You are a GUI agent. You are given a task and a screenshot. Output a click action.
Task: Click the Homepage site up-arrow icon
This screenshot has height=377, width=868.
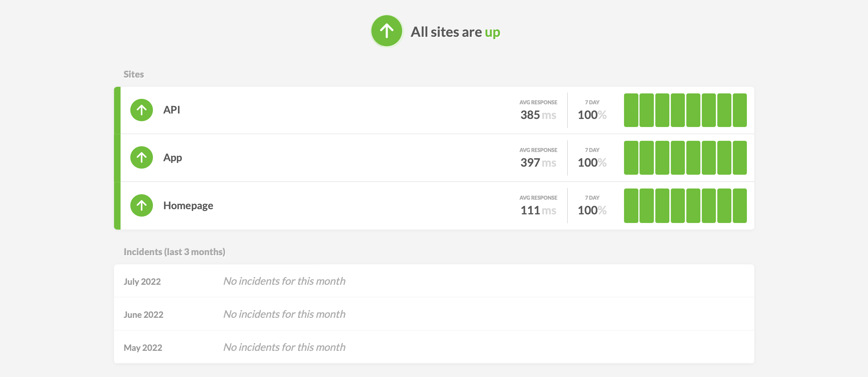pos(142,205)
